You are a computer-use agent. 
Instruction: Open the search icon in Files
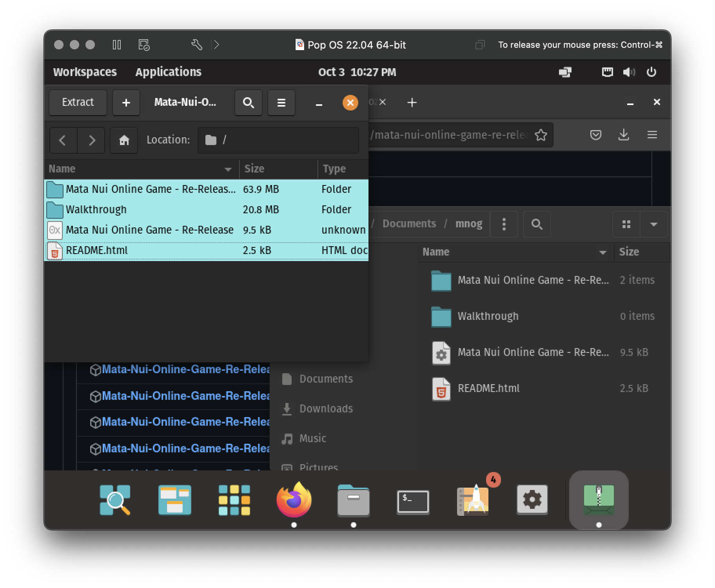537,224
